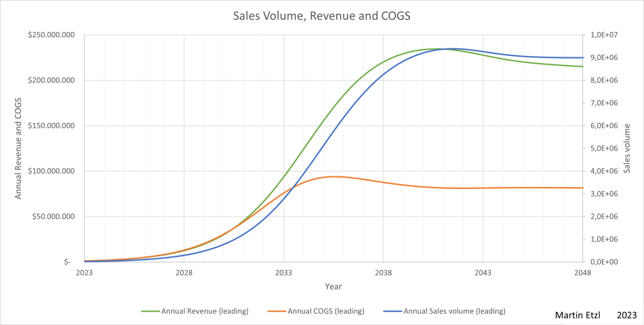
Task: Click the 2023 label on the year axis
Action: point(84,273)
